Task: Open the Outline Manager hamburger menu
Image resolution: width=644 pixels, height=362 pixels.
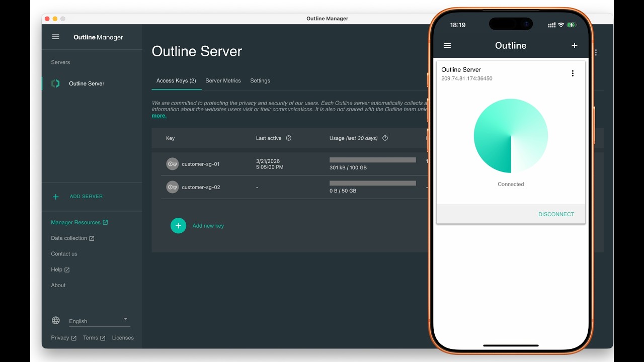Action: 56,37
